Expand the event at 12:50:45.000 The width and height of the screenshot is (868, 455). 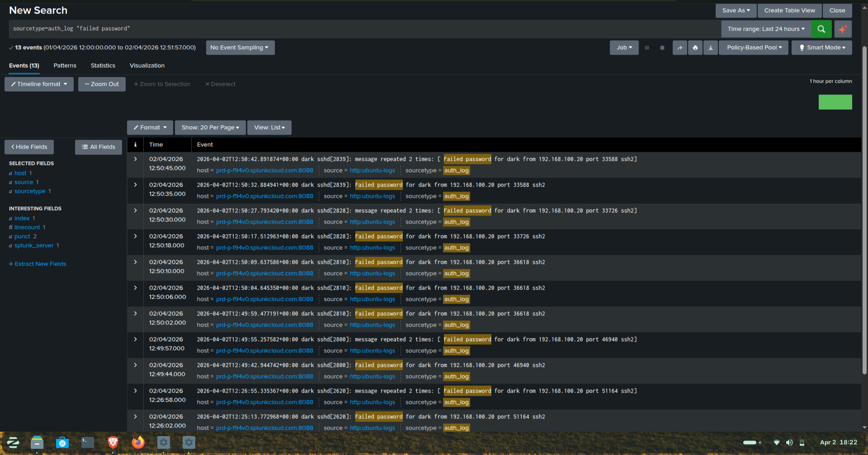[135, 159]
